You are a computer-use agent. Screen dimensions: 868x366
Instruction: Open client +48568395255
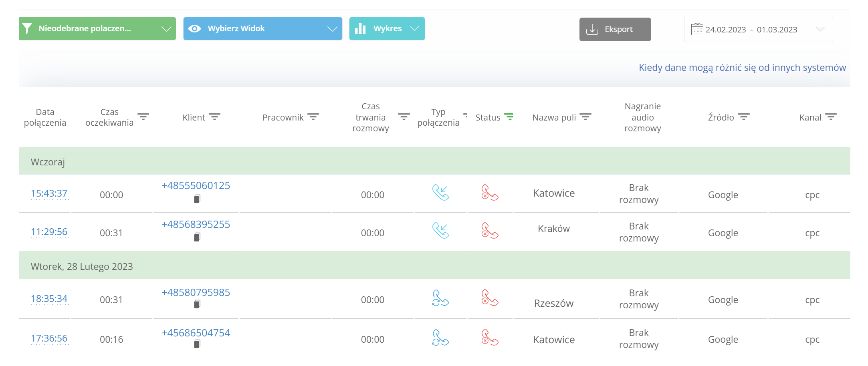(x=196, y=224)
